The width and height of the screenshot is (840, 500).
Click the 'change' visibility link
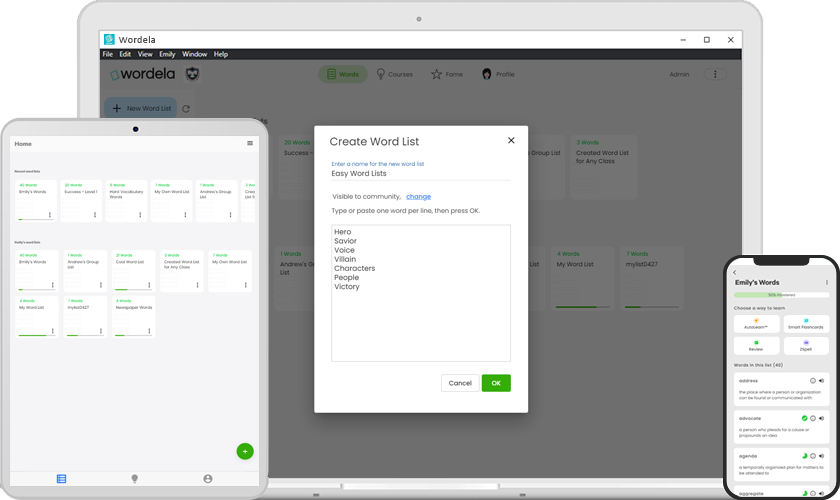[418, 197]
